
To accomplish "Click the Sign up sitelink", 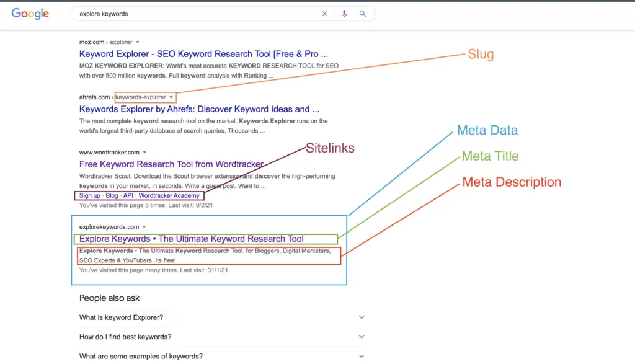I will (89, 195).
